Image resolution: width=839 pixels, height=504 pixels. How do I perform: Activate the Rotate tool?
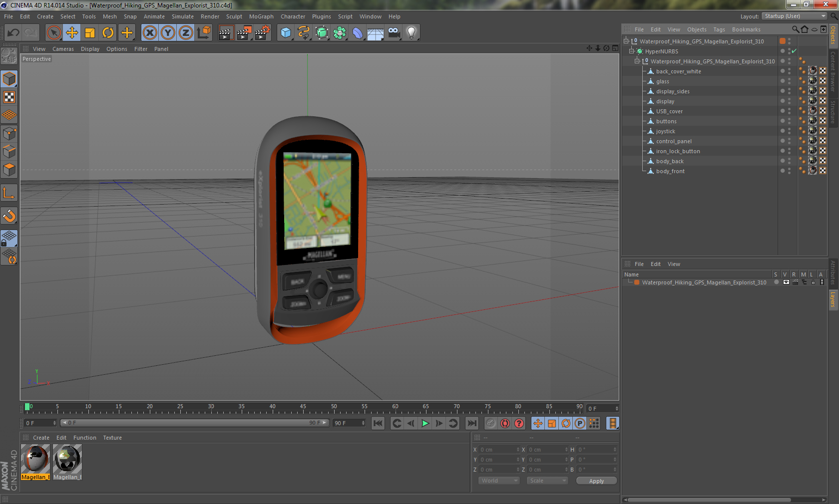tap(108, 33)
